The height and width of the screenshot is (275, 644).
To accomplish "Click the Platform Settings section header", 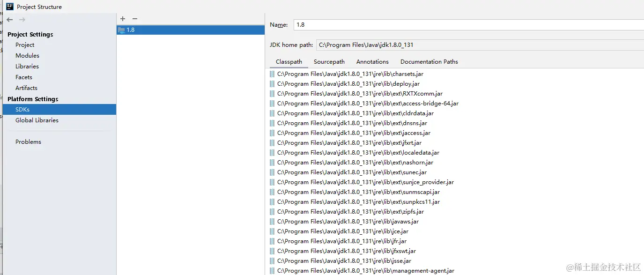I will [33, 99].
